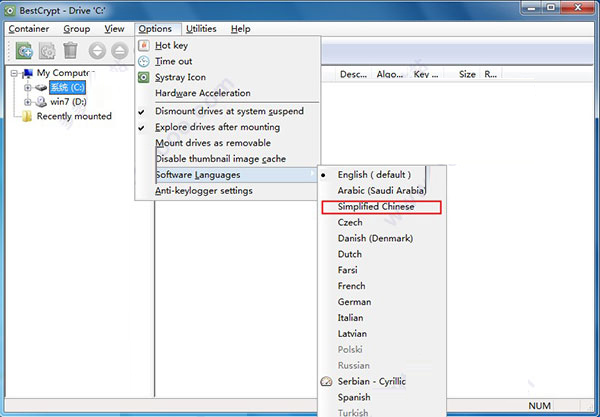Click the R... column header
Viewport: 600px width, 417px height.
pos(490,74)
